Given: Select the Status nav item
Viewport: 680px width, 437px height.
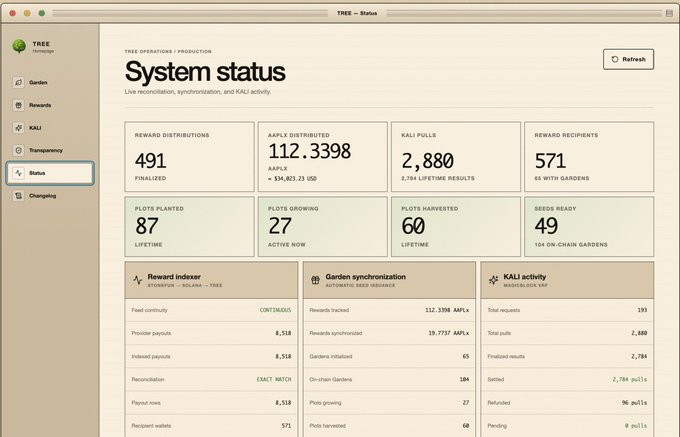Looking at the screenshot, I should pyautogui.click(x=50, y=173).
